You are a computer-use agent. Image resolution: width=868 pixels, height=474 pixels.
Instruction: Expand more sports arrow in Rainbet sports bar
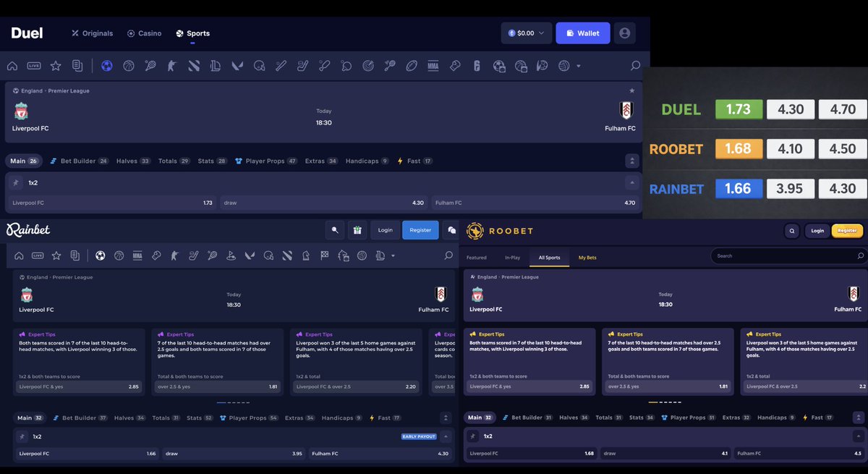(x=393, y=255)
